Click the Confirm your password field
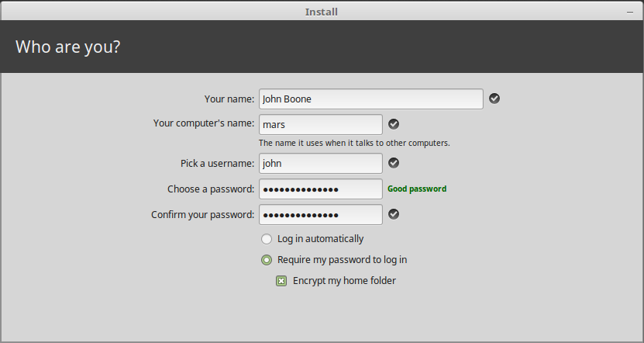Screen dimensions: 644x343 (320, 214)
